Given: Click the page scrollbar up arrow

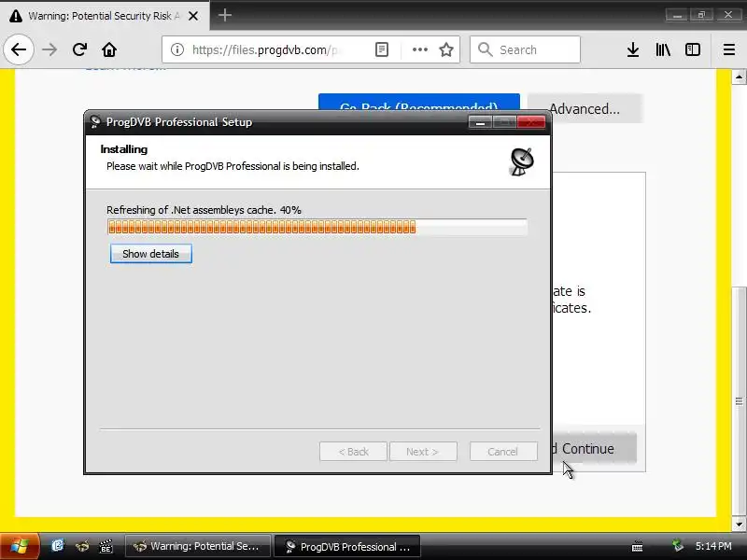Looking at the screenshot, I should [739, 77].
